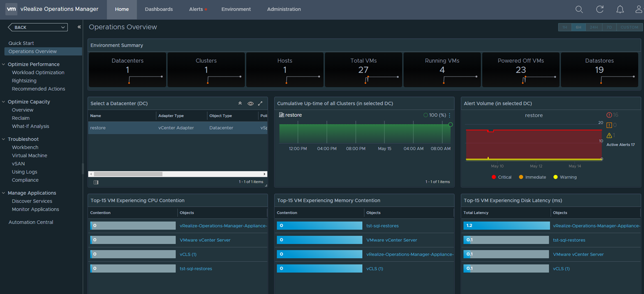Toggle the Warning legend entry
The height and width of the screenshot is (294, 644).
point(565,177)
